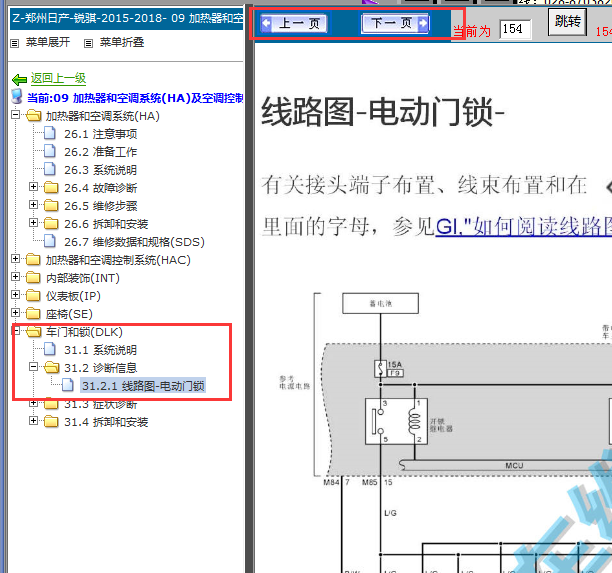Open 26.1 注意事项 page

pos(101,134)
